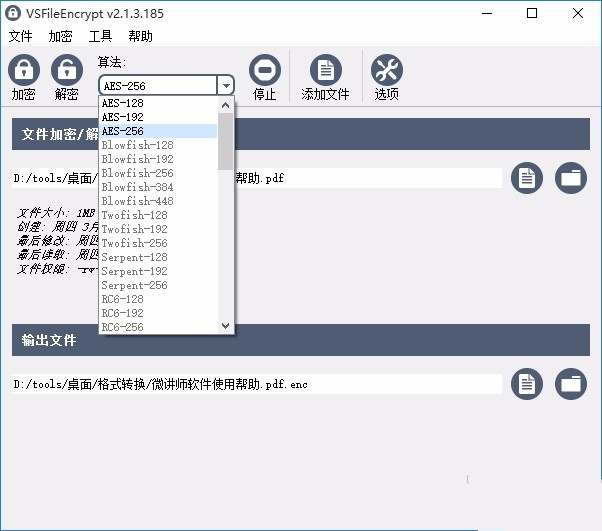The height and width of the screenshot is (531, 602).
Task: Click the folder icon beside the input file path
Action: (x=571, y=178)
